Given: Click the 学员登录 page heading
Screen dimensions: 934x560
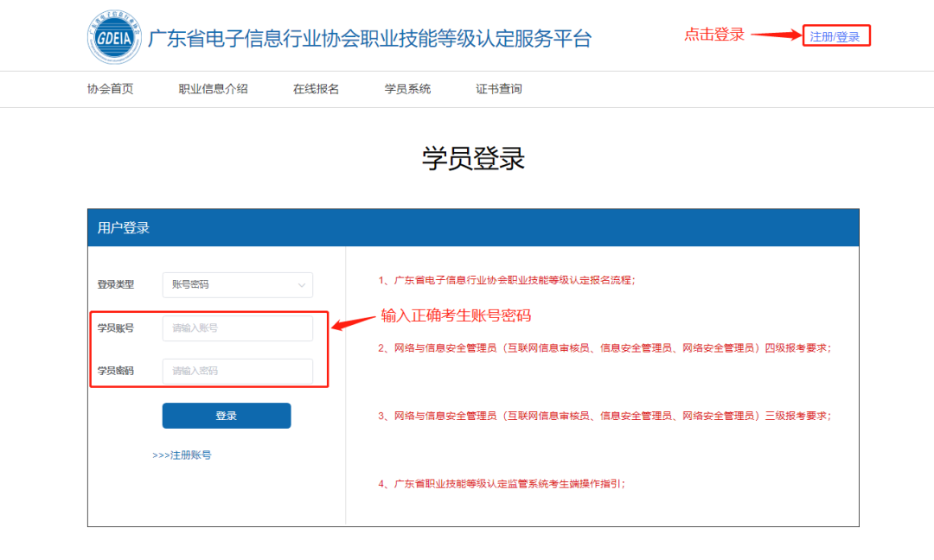Looking at the screenshot, I should (x=473, y=159).
